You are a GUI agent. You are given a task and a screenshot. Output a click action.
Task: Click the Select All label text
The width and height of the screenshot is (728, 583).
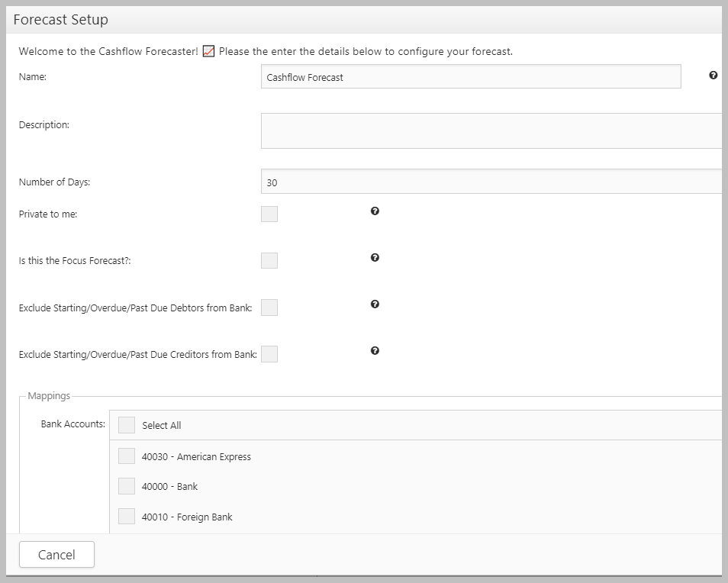coord(162,425)
